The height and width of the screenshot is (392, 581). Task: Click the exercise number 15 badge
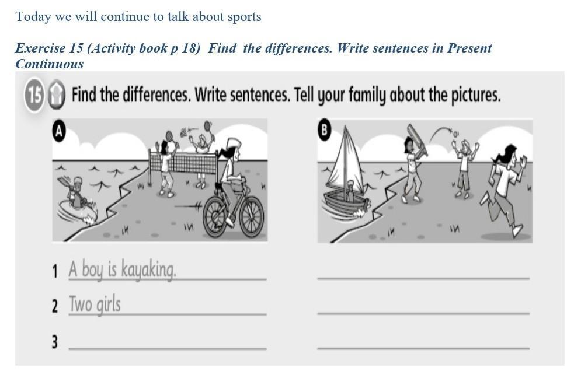tap(34, 95)
